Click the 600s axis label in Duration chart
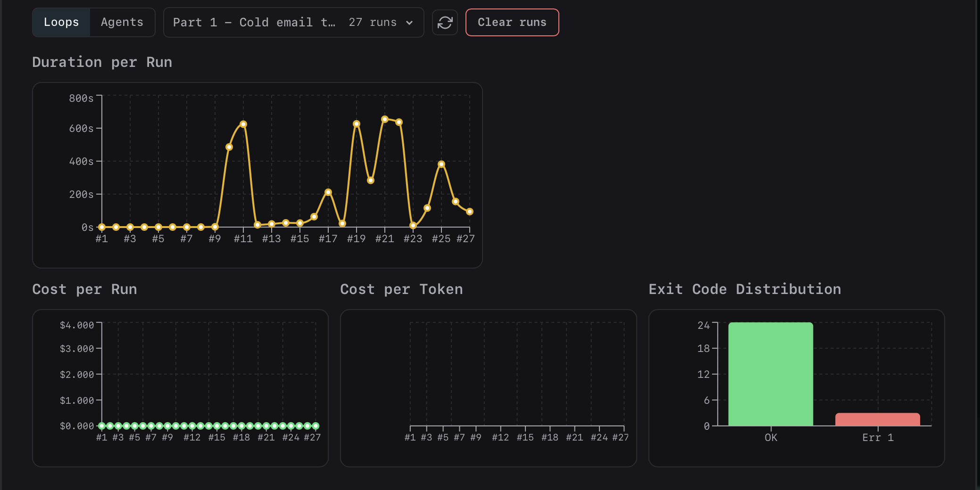980x490 pixels. click(x=81, y=129)
